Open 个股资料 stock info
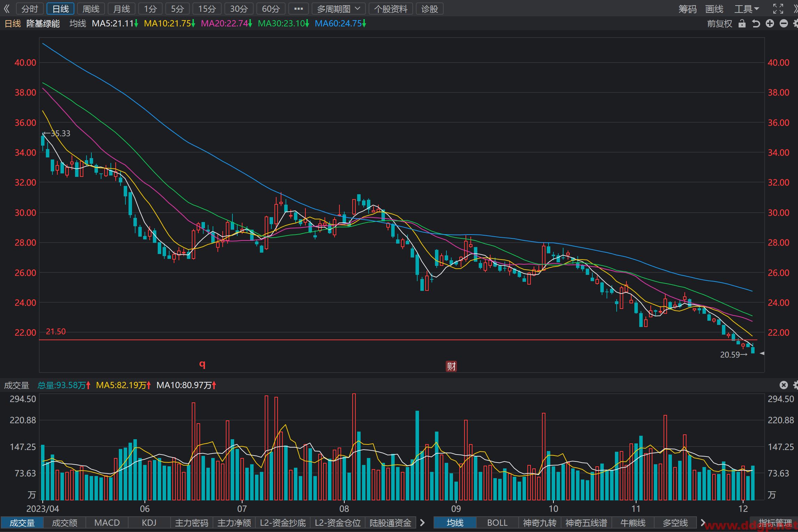This screenshot has width=798, height=532. 391,9
